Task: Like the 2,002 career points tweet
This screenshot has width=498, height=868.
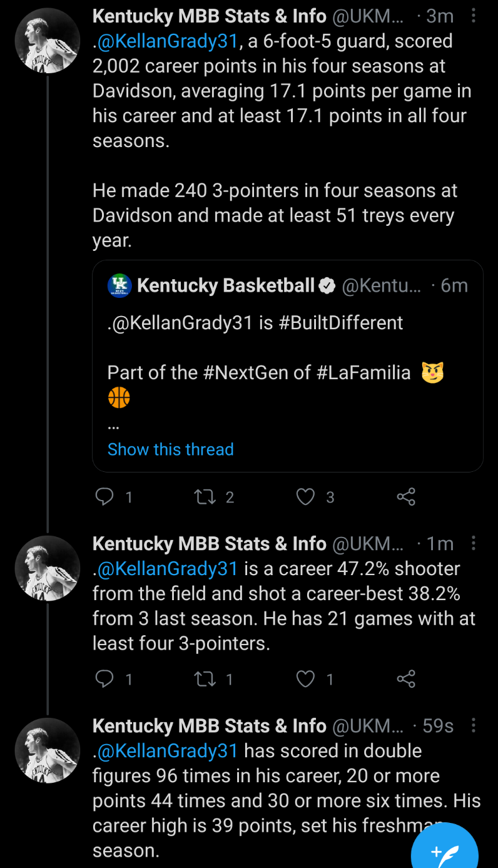Action: click(x=305, y=498)
